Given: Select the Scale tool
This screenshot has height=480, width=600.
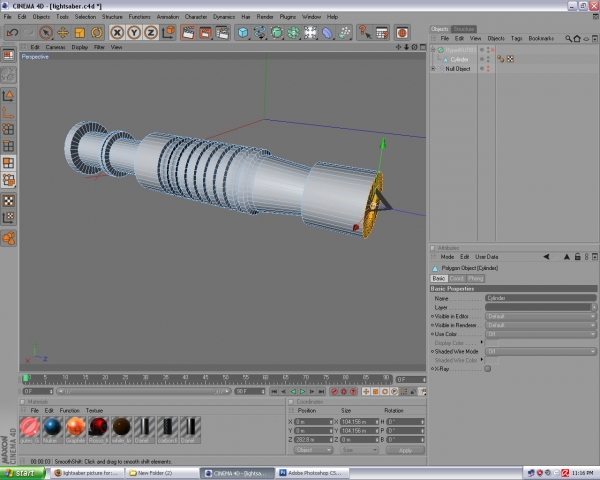Looking at the screenshot, I should pos(80,33).
